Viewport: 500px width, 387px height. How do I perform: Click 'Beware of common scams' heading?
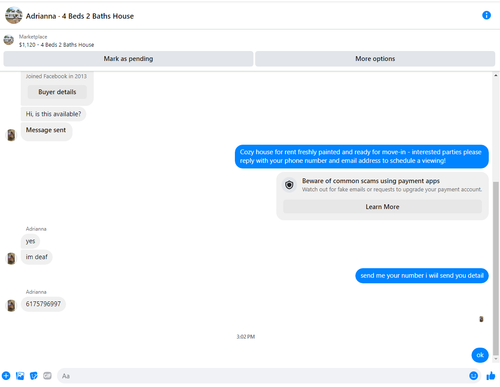[x=371, y=181]
